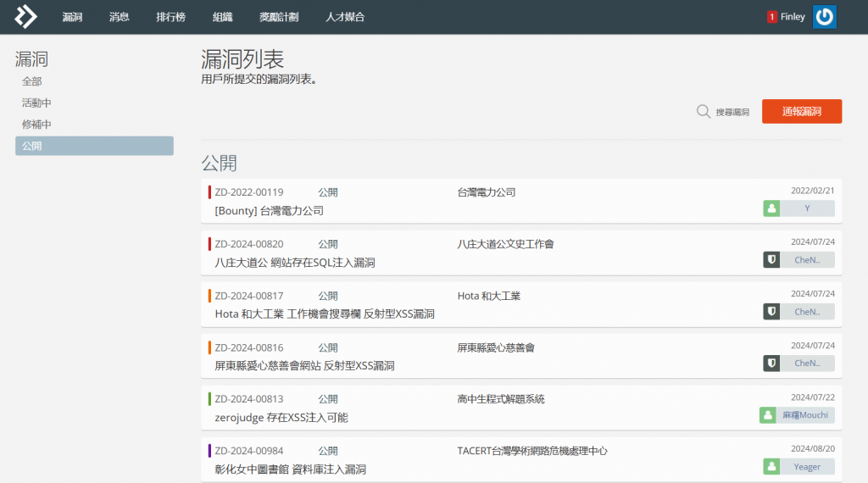The image size is (868, 483).
Task: Open the 獎勵計劃 menu item
Action: 279,17
